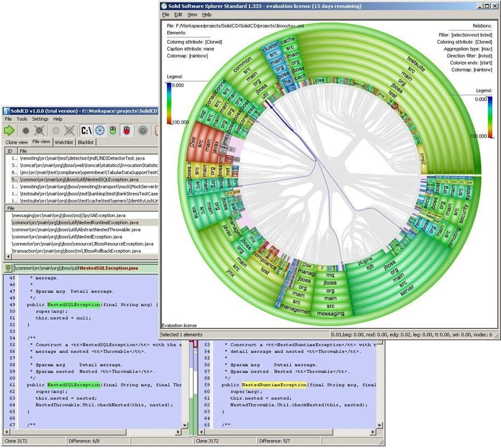
Task: Switch to the Clone view tab
Action: pyautogui.click(x=17, y=142)
